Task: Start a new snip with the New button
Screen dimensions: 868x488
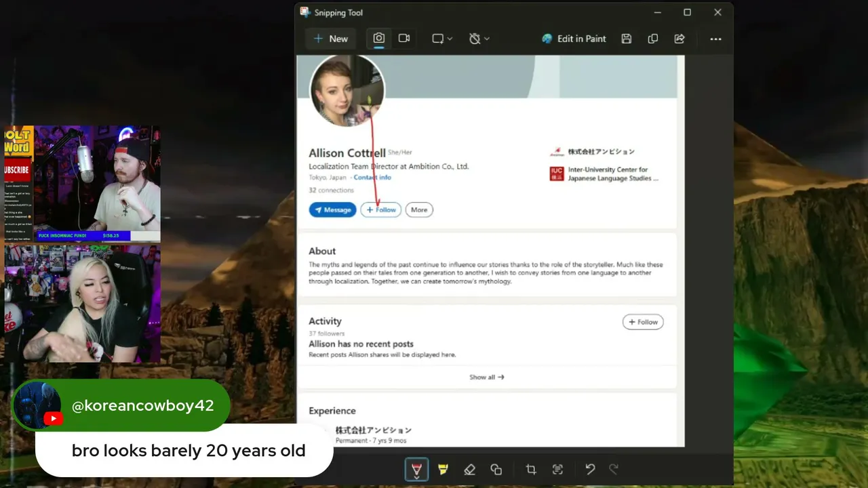Action: [x=331, y=39]
